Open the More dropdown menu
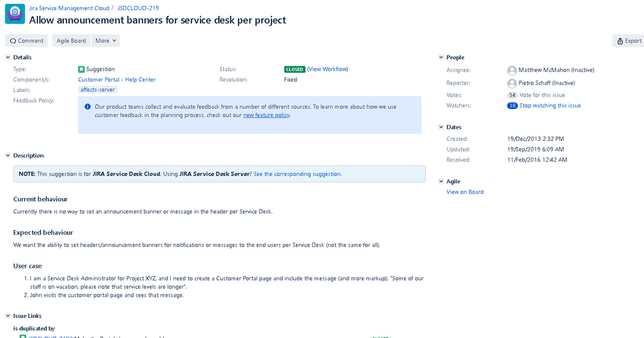The width and height of the screenshot is (644, 338). click(106, 41)
